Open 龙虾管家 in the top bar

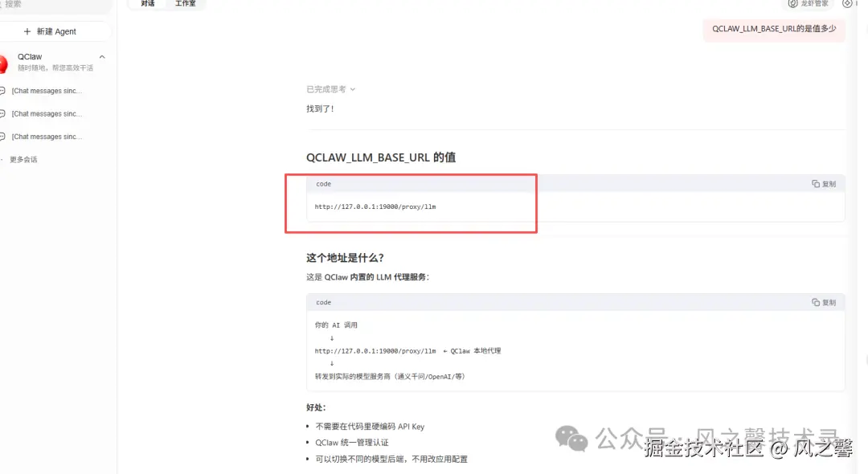tap(809, 4)
